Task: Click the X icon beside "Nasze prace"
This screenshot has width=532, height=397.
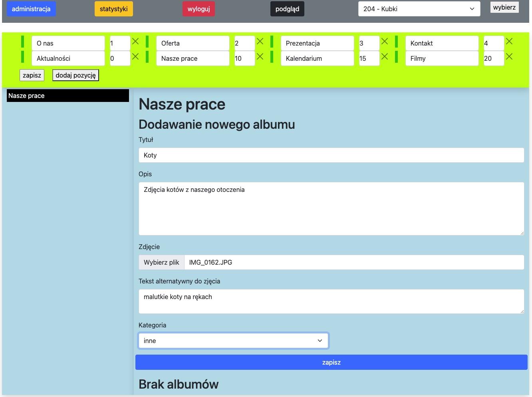Action: pyautogui.click(x=260, y=56)
